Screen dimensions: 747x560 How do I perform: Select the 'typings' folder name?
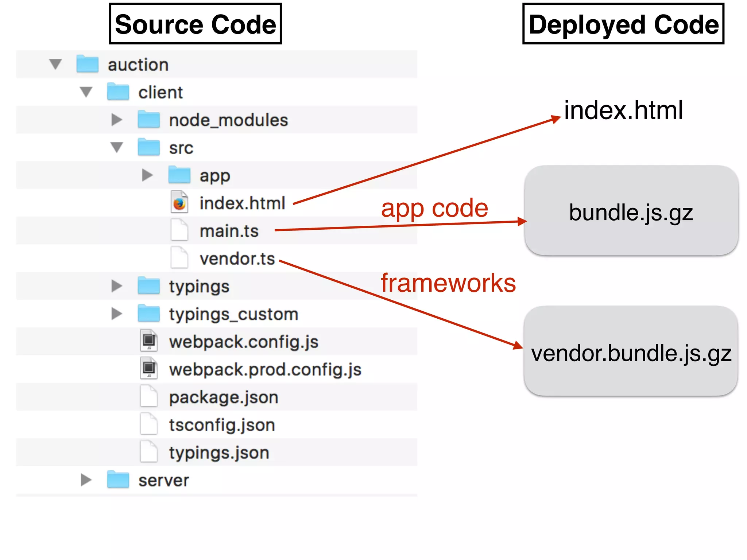(199, 287)
